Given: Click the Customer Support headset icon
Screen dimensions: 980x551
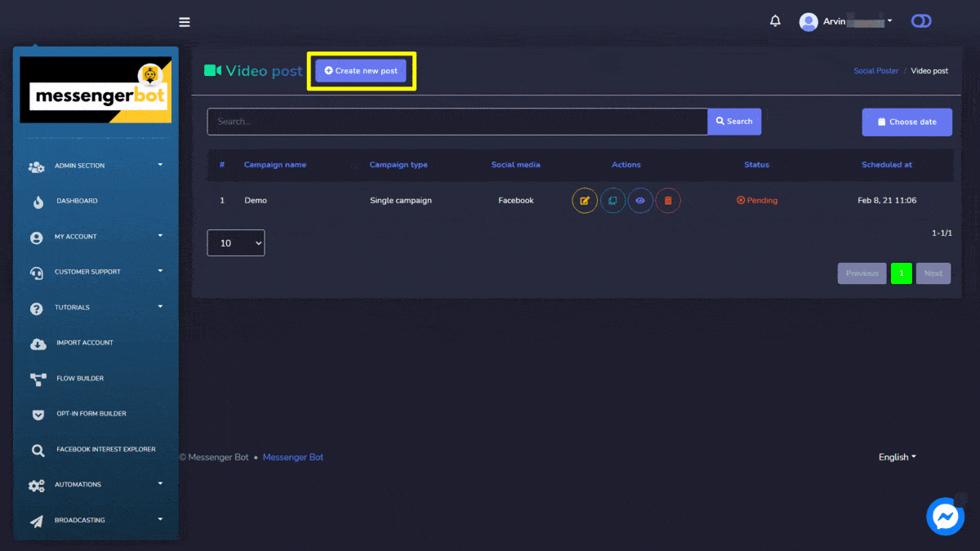Looking at the screenshot, I should [x=37, y=273].
